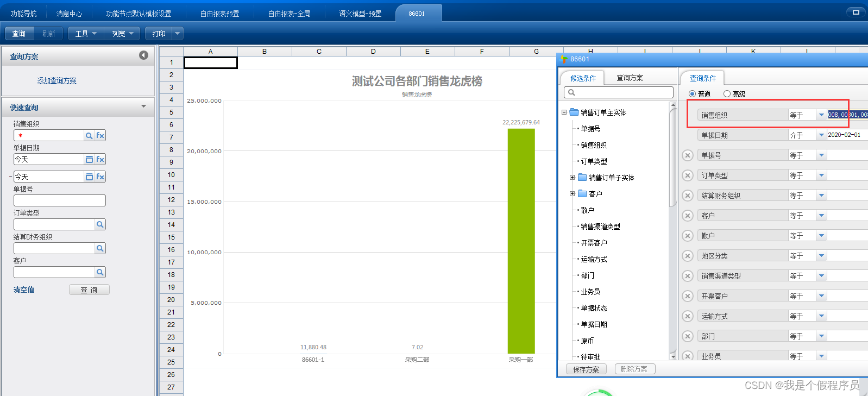Image resolution: width=868 pixels, height=396 pixels.
Task: Select the 普通 radio button
Action: [x=692, y=94]
